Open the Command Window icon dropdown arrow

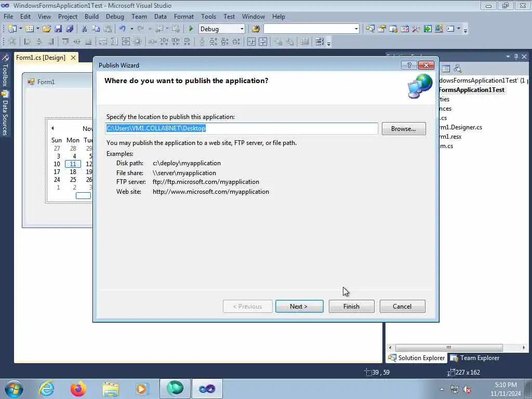(x=459, y=29)
